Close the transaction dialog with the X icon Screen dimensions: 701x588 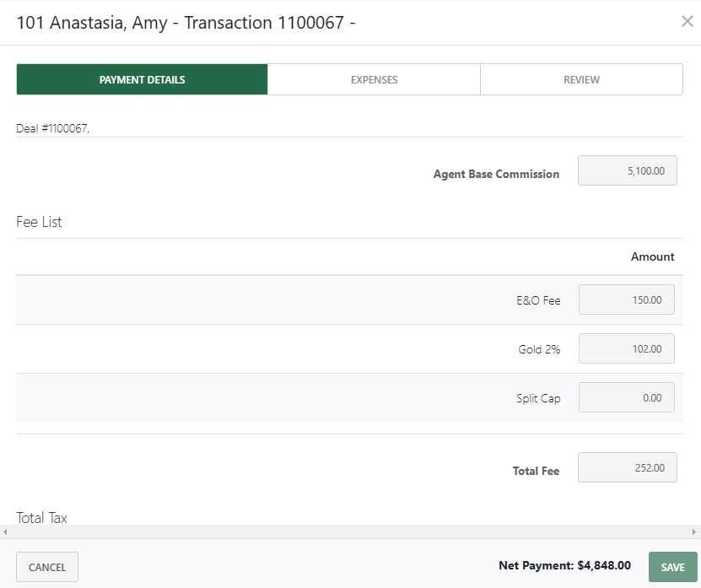coord(688,23)
